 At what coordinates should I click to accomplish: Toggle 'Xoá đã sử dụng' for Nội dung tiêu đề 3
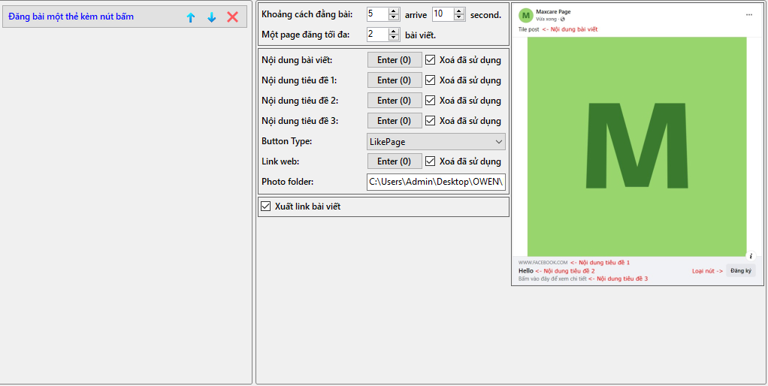[x=430, y=121]
